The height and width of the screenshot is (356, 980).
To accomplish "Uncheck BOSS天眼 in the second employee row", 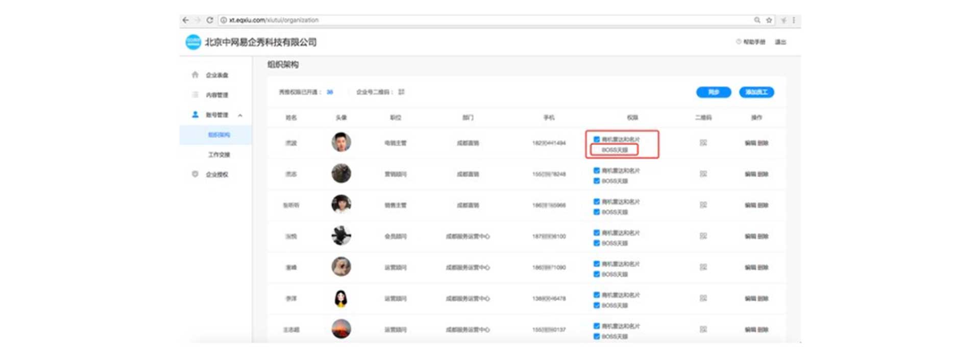I will click(596, 181).
